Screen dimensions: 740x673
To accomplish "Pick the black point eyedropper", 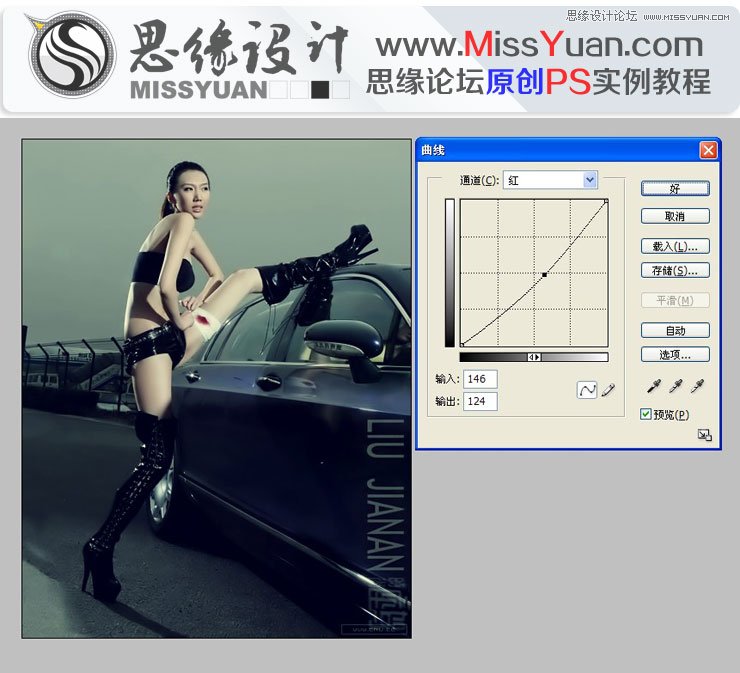I will point(654,386).
